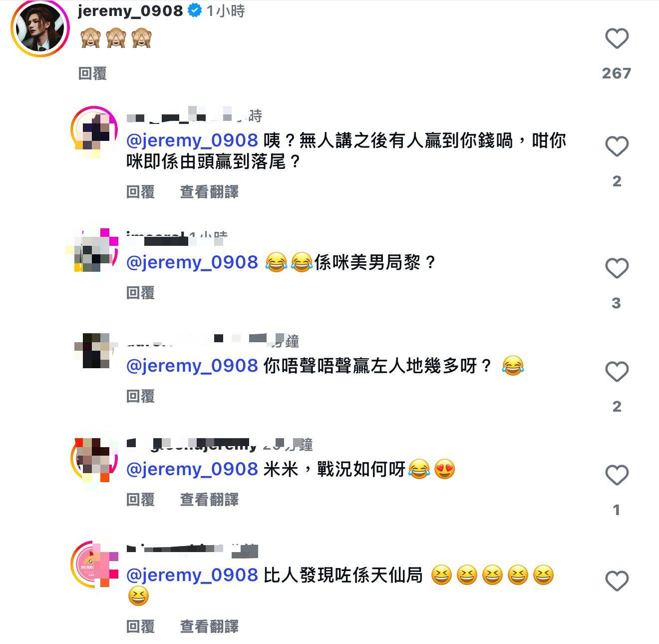The width and height of the screenshot is (659, 644).
Task: Reply to the 係咪美男局黎 comment
Action: pos(140,293)
